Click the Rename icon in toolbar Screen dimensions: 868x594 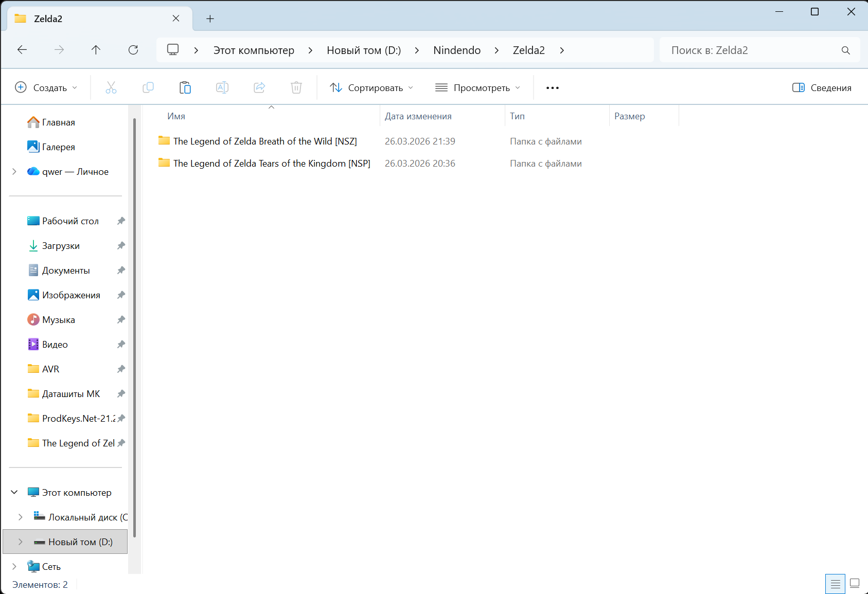coord(222,87)
